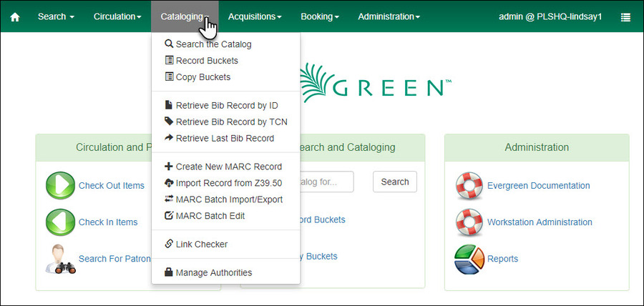Click the file icon beside Retrieve Bib Record by ID
Screen dimensions: 644x306
(168, 105)
